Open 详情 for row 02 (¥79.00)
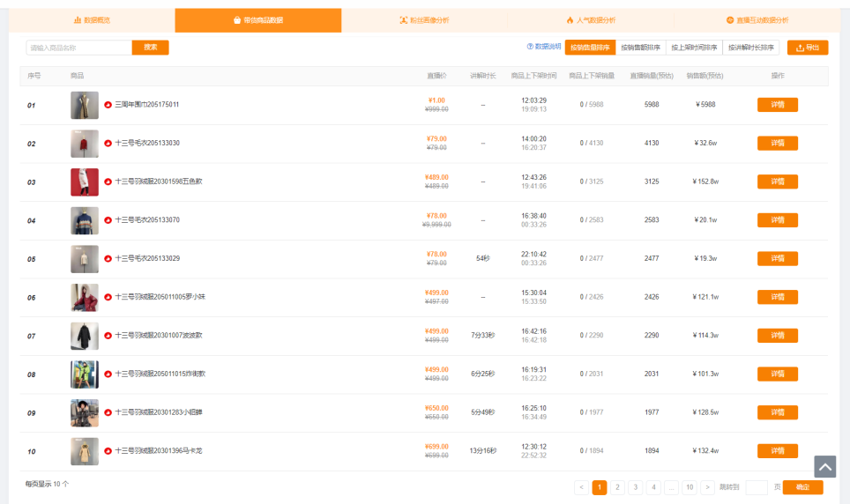Viewport: 850px width, 504px height. [778, 143]
